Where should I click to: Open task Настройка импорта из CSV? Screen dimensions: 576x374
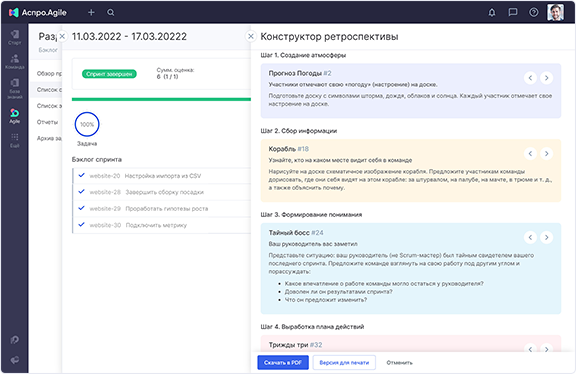(x=163, y=176)
